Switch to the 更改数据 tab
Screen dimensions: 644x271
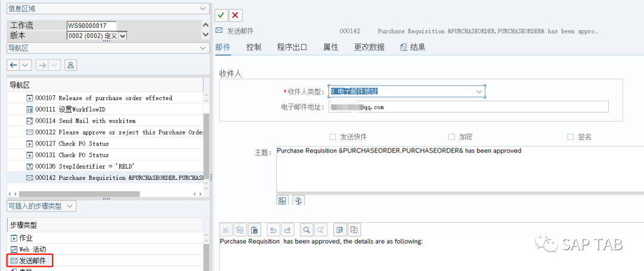[369, 47]
